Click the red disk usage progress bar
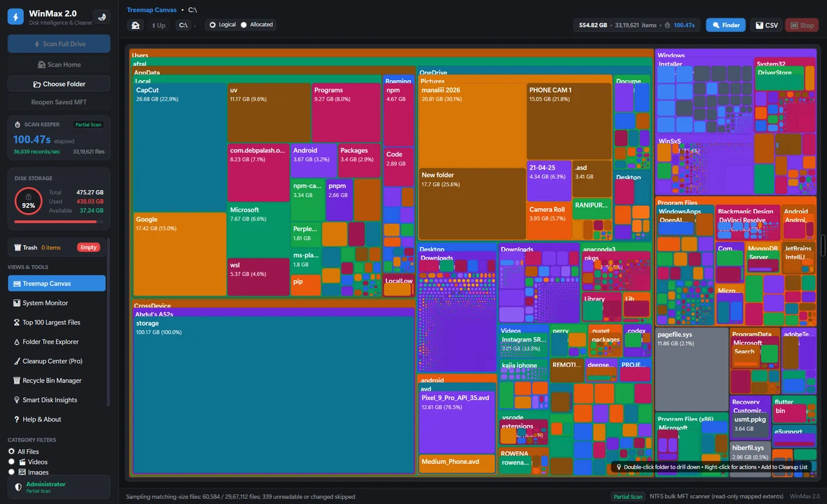This screenshot has width=827, height=504. point(59,222)
